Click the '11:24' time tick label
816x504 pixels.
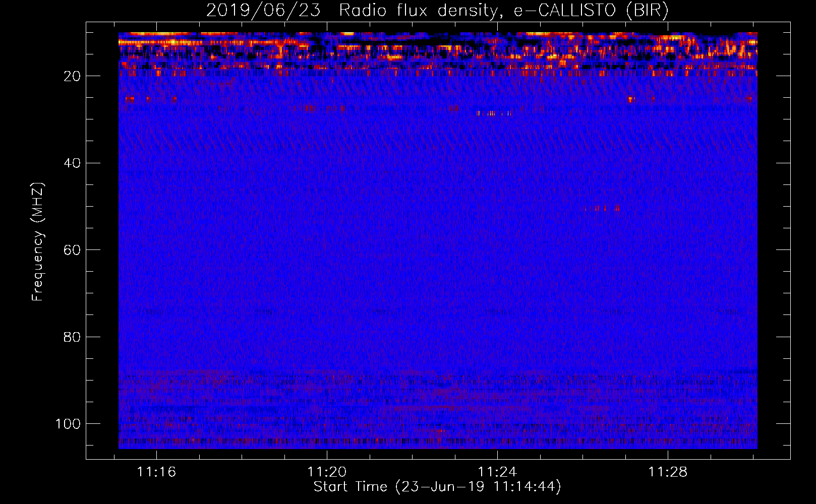(497, 472)
